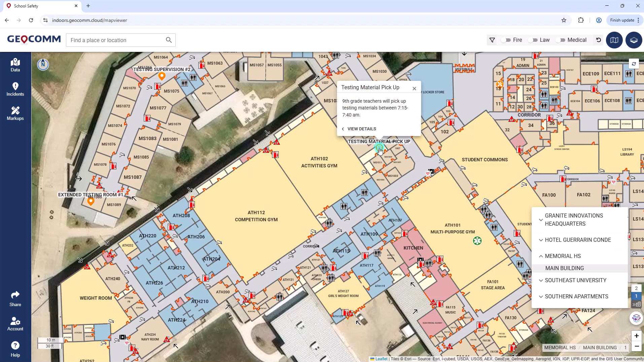Viewport: 644px width, 362px height.
Task: Reset the role filters
Action: click(599, 40)
